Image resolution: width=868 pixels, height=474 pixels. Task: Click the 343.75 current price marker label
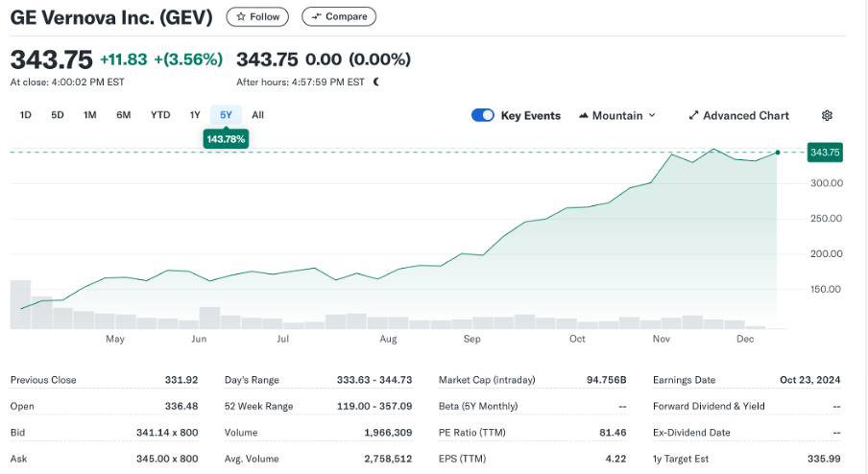point(825,153)
